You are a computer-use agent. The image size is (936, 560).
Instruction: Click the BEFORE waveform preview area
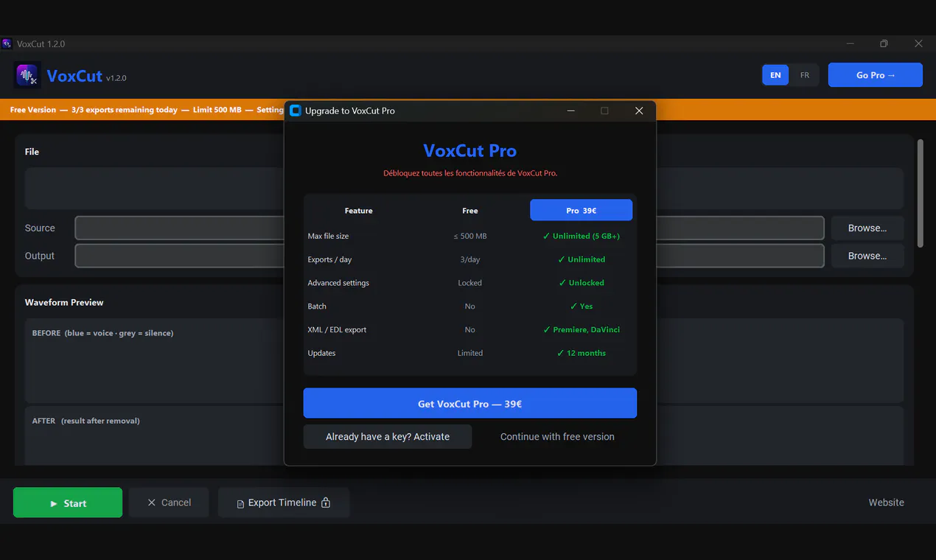click(464, 360)
